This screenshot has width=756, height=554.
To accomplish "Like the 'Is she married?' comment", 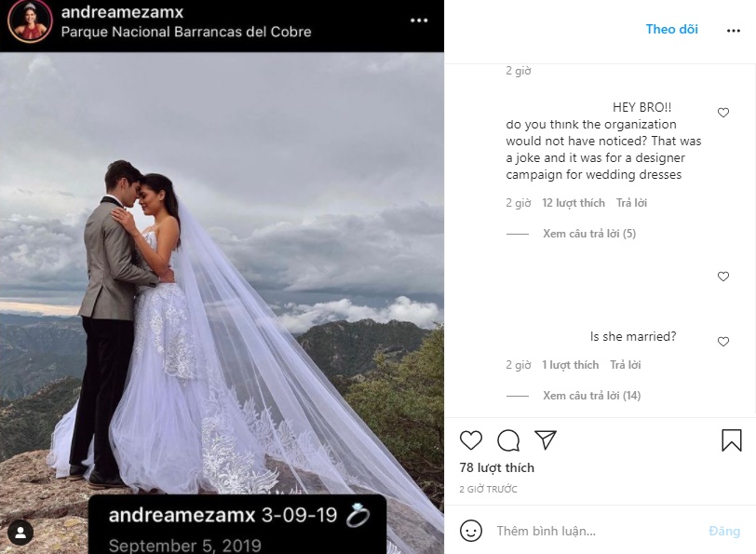I will [723, 342].
